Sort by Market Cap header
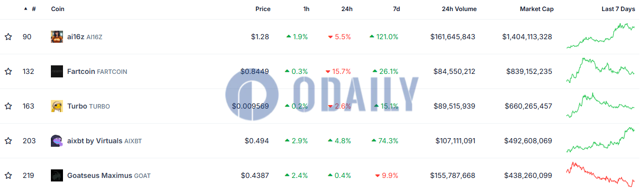 (x=537, y=9)
